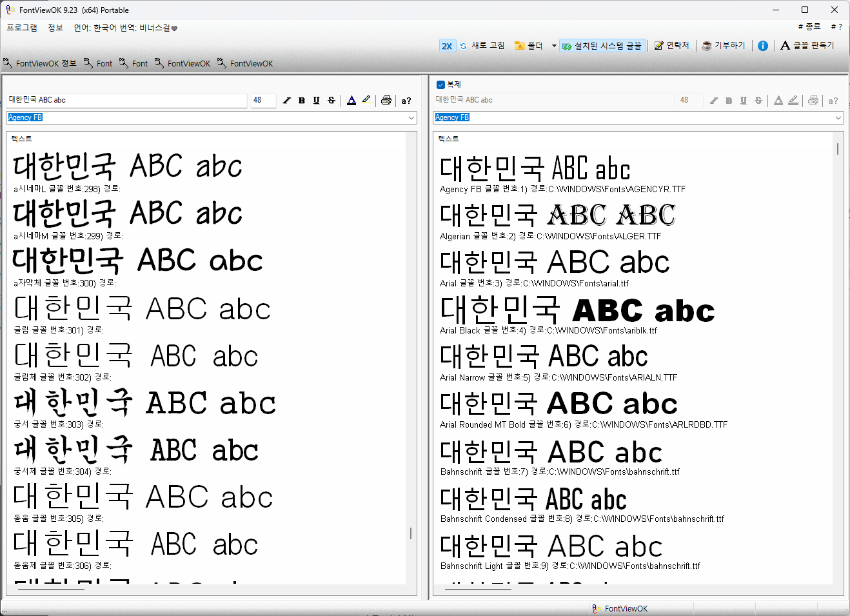
Task: Open fonts from the 폴더 button
Action: click(x=529, y=46)
